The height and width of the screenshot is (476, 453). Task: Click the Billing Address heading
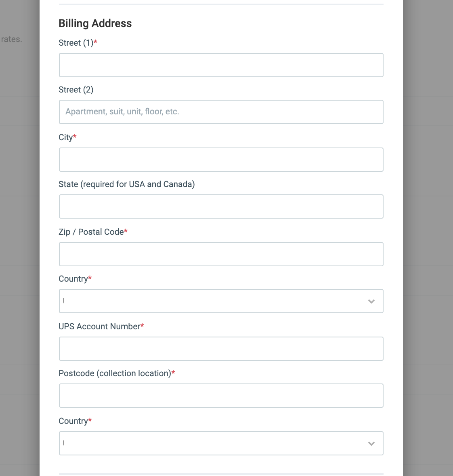(95, 23)
